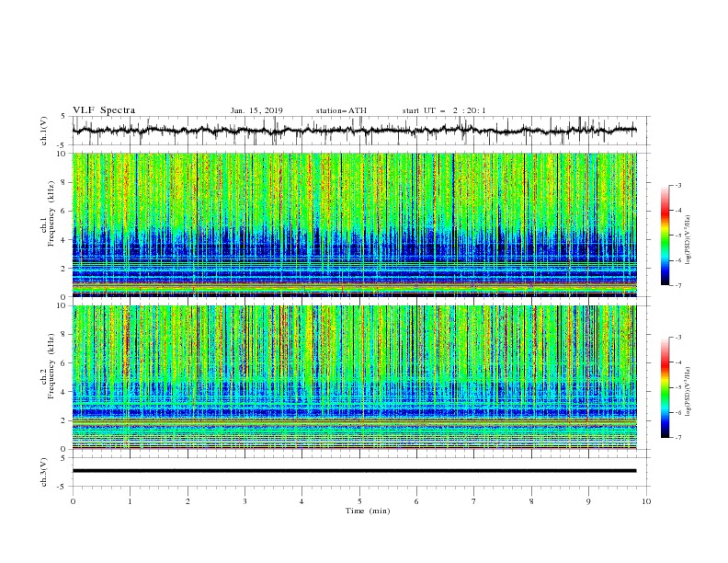The height and width of the screenshot is (563, 728).
Task: Click the time axis tick label "10"
Action: 646,501
